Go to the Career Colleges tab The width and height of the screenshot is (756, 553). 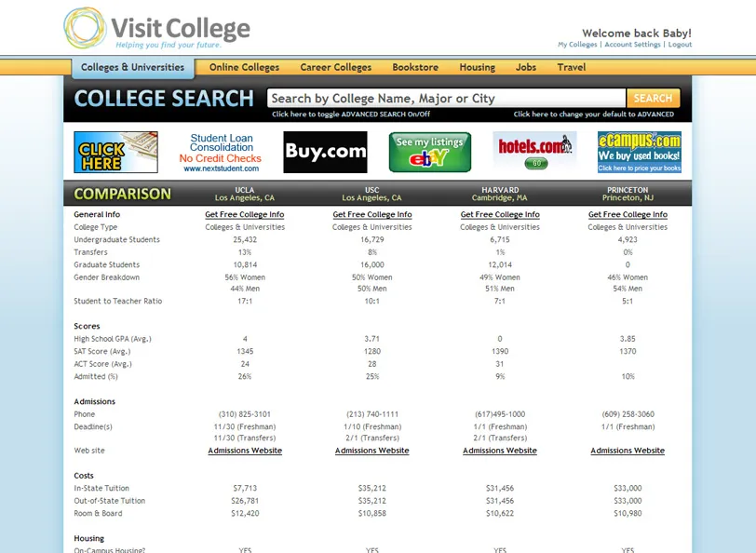pyautogui.click(x=336, y=68)
